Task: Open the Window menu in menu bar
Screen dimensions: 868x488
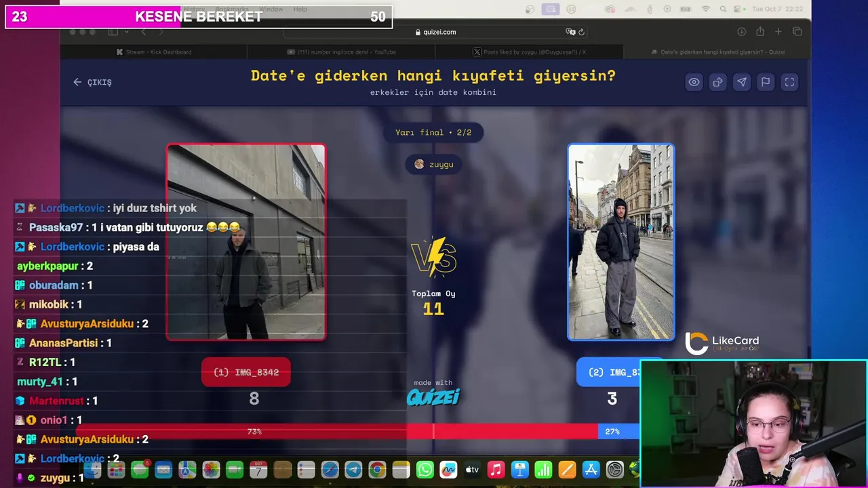Action: tap(271, 9)
